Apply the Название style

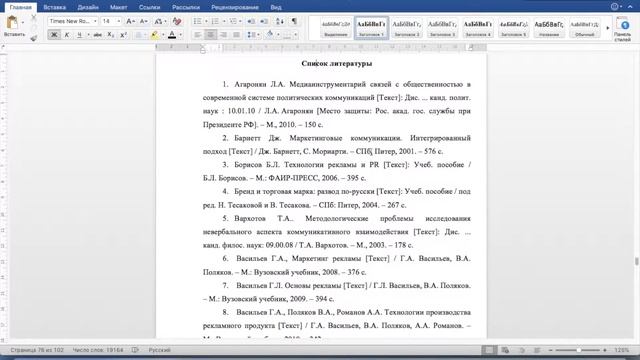tap(549, 28)
